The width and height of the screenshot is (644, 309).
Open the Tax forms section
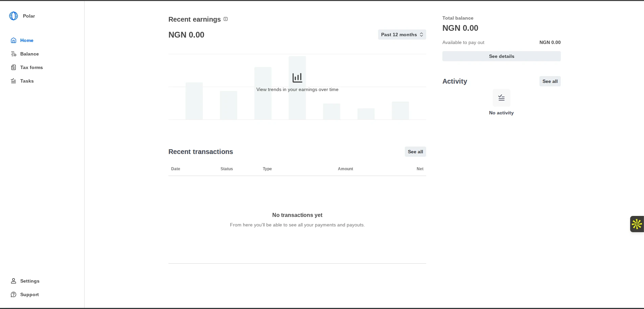coord(31,67)
